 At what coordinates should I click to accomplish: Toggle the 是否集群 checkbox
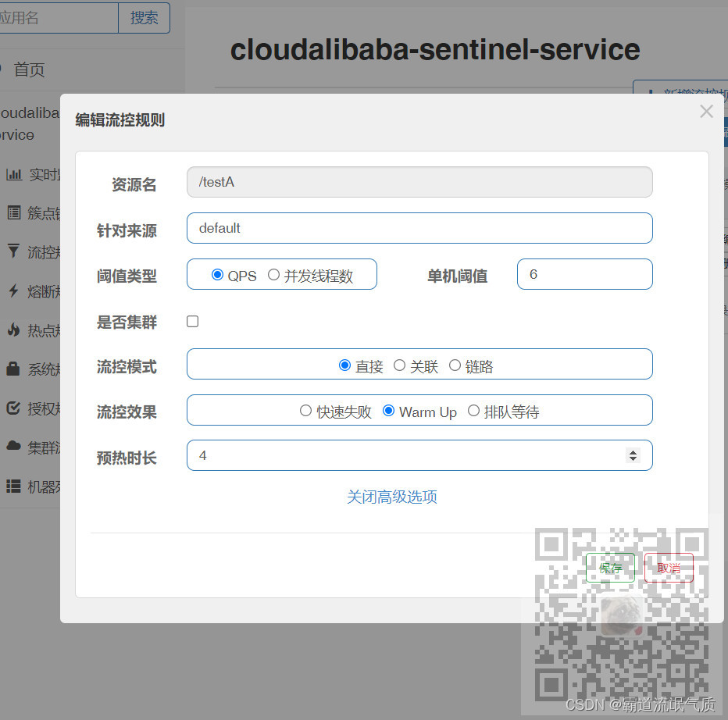(192, 321)
